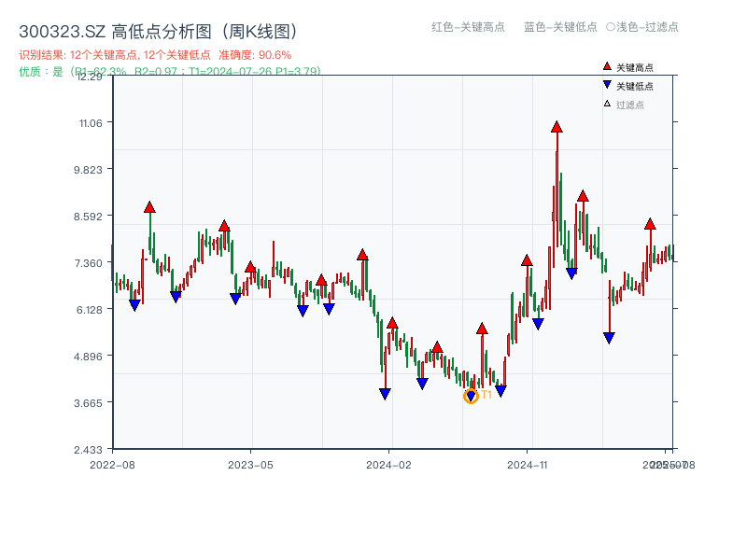
Task: Click the 2.433 y-axis label
Action: tap(88, 450)
